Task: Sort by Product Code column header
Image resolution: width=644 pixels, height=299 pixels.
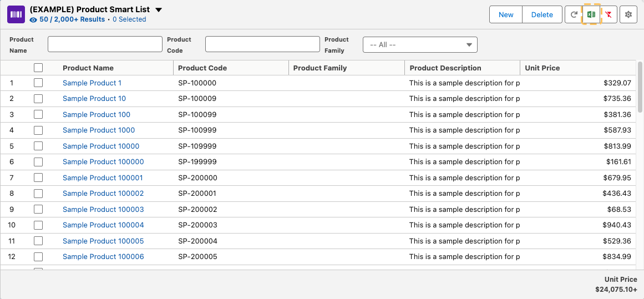Action: (202, 68)
